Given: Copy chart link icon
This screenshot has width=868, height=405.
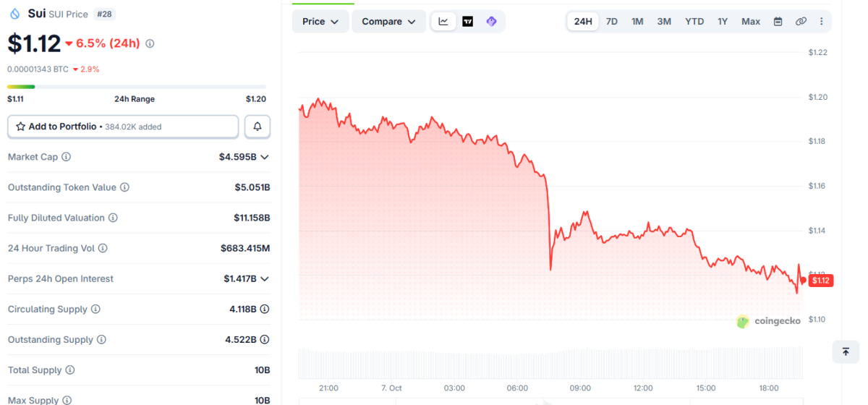Looking at the screenshot, I should (x=801, y=22).
